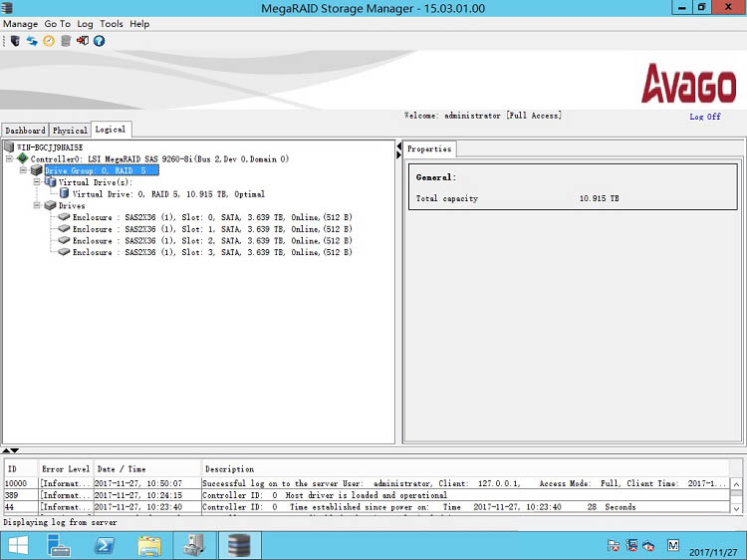Open help via blue question mark icon
The width and height of the screenshot is (747, 560).
pyautogui.click(x=99, y=41)
